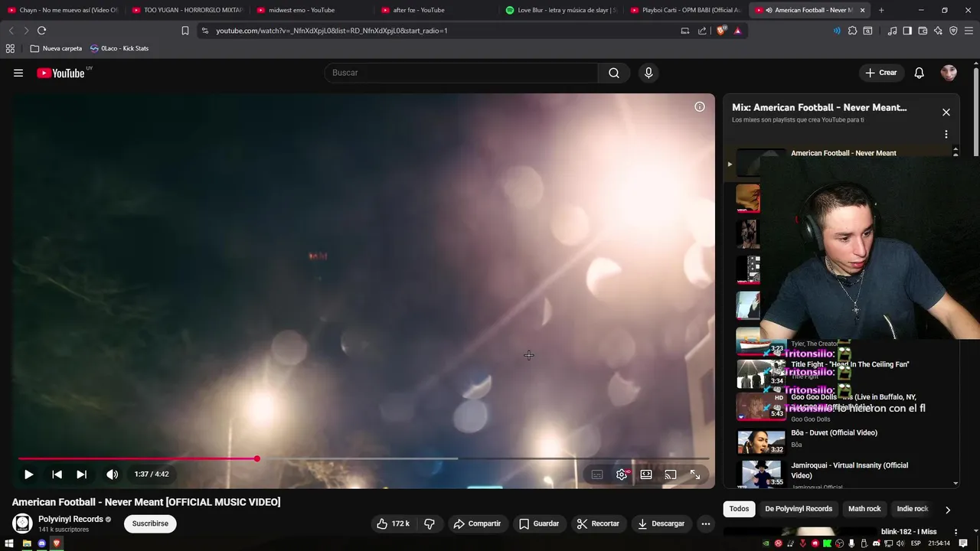The width and height of the screenshot is (980, 551).
Task: Open YouTube notifications bell
Action: tap(919, 73)
